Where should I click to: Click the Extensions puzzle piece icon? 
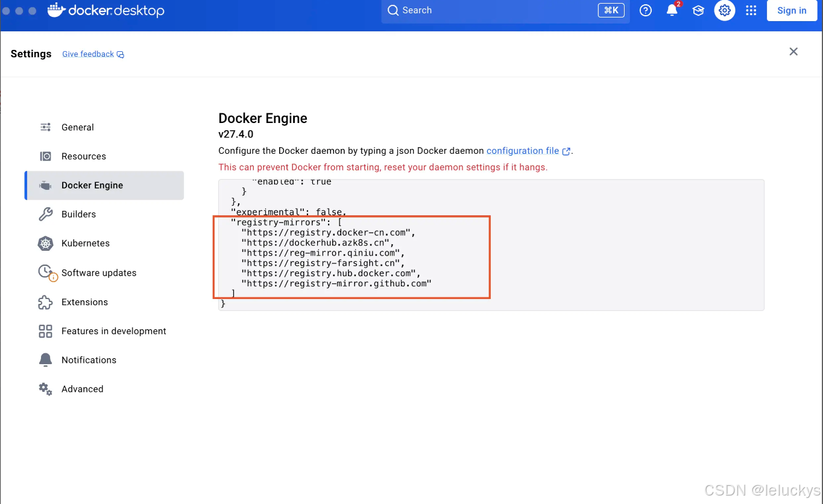click(x=45, y=302)
